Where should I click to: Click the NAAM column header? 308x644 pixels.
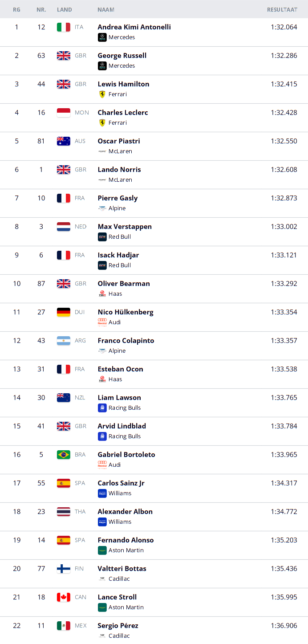tap(106, 9)
